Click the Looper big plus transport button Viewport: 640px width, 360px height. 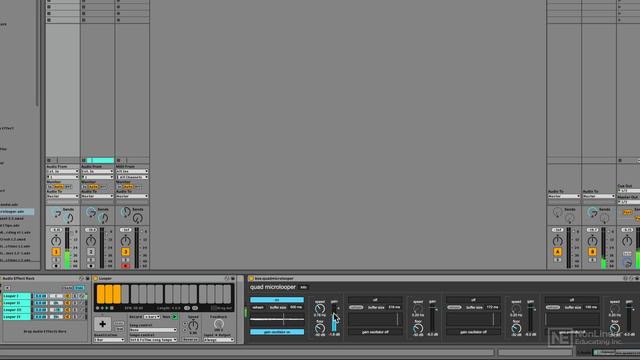(102, 324)
